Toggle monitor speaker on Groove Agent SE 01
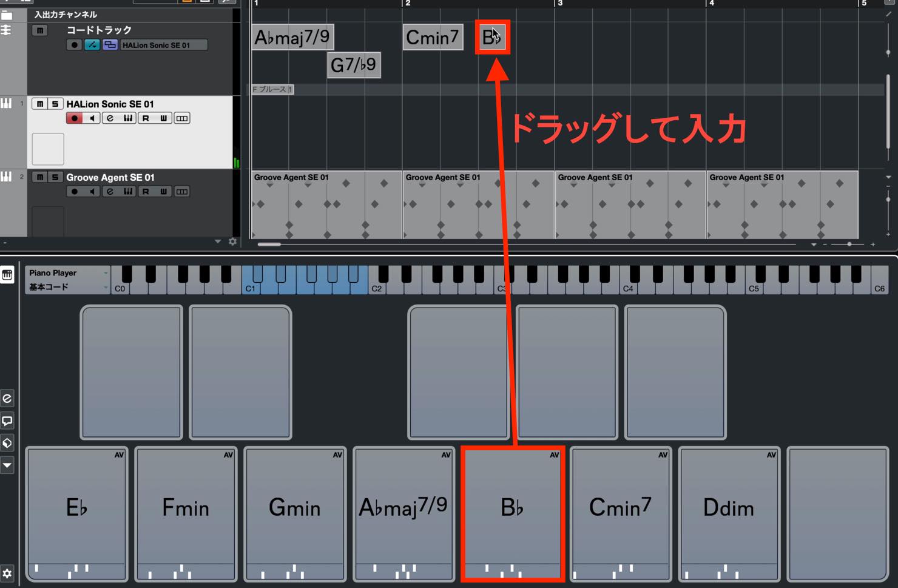This screenshot has width=898, height=588. [92, 192]
